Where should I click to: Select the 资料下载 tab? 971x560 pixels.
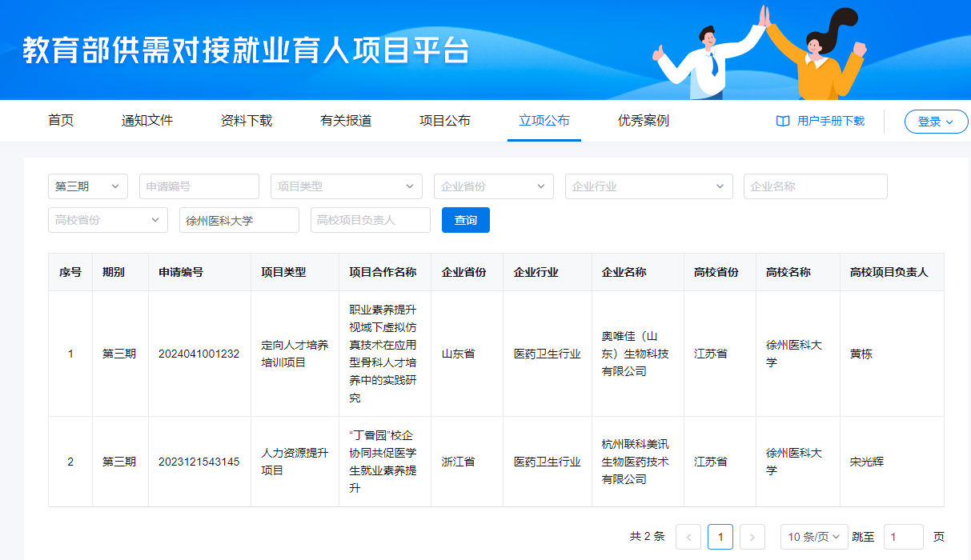247,121
